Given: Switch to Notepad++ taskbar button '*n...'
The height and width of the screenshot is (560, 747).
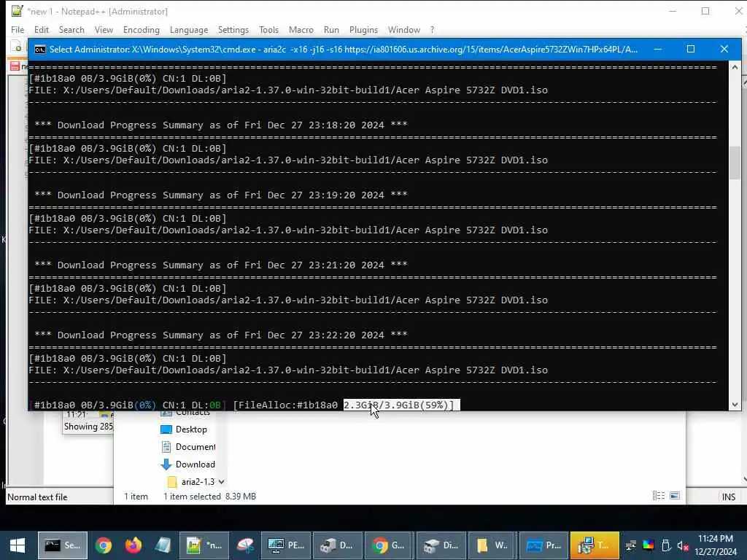Looking at the screenshot, I should pyautogui.click(x=204, y=545).
